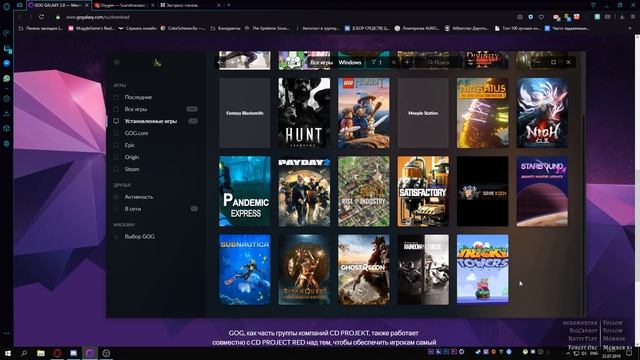Open Titan Quest game cover
The width and height of the screenshot is (640, 360).
(304, 269)
